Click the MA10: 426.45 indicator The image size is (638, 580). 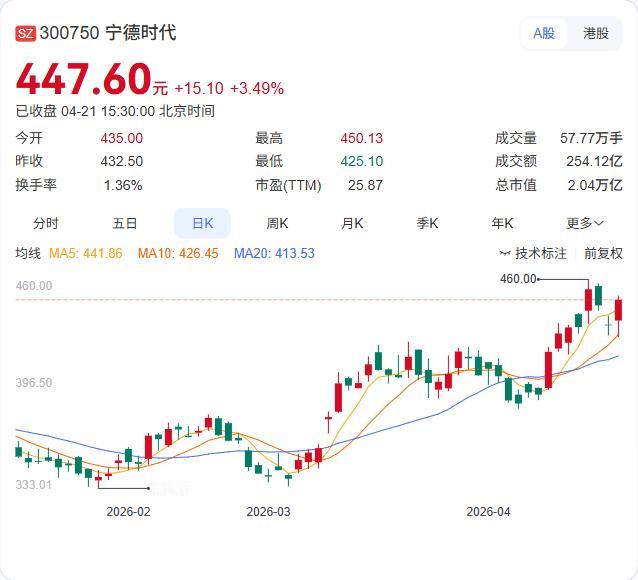pyautogui.click(x=178, y=253)
